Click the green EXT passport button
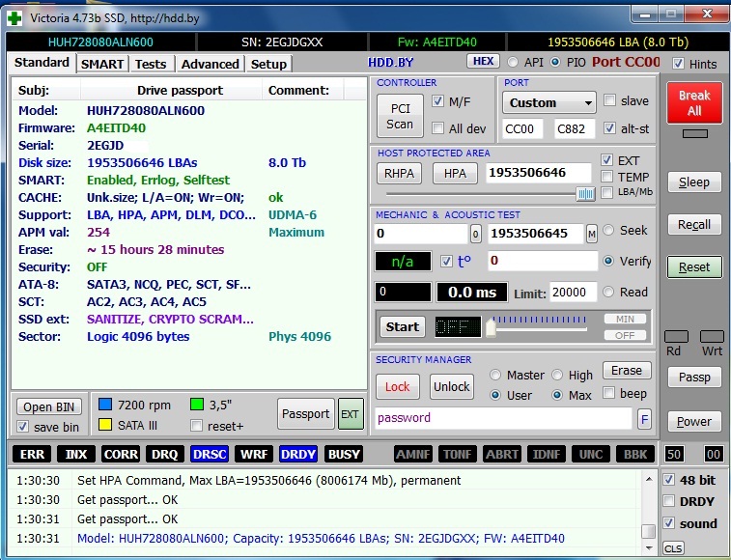 click(x=351, y=413)
